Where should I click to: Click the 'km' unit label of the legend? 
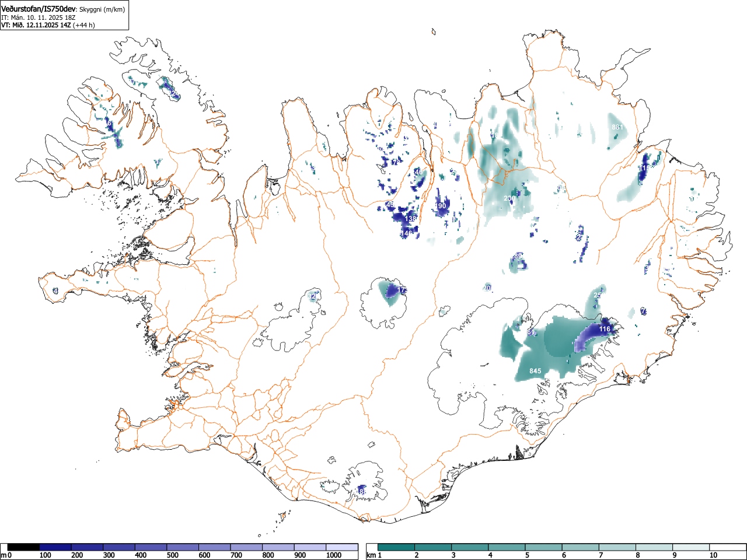coord(371,555)
